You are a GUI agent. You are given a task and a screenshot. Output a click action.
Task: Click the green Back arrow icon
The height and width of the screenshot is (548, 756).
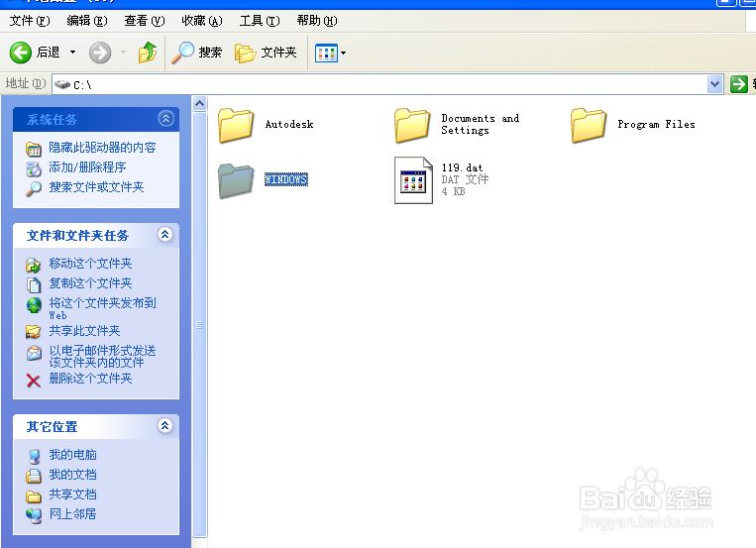tap(20, 53)
